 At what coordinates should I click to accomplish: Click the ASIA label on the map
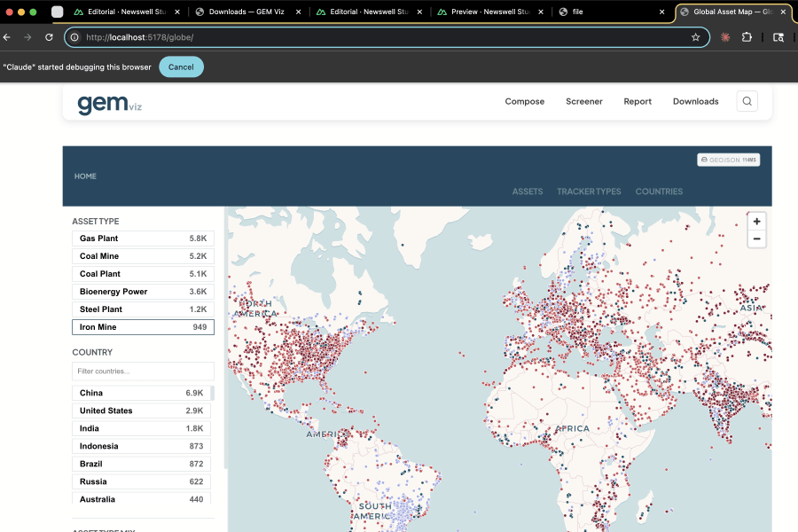tap(751, 308)
